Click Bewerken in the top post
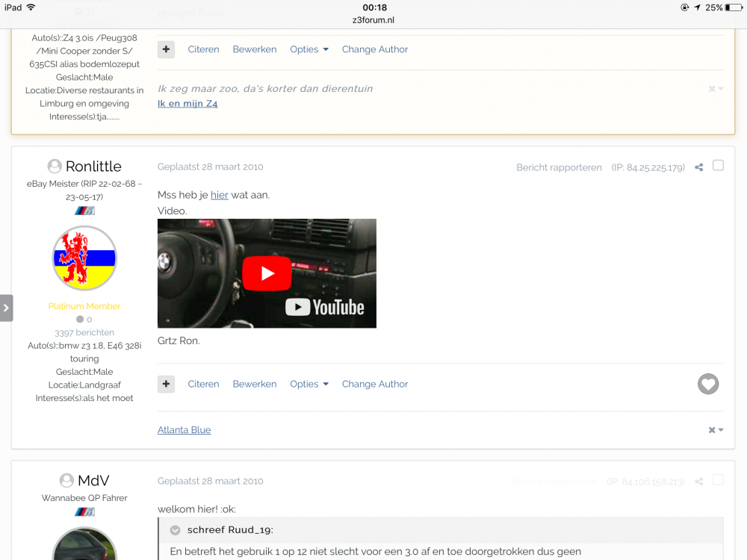Image resolution: width=747 pixels, height=560 pixels. tap(255, 49)
